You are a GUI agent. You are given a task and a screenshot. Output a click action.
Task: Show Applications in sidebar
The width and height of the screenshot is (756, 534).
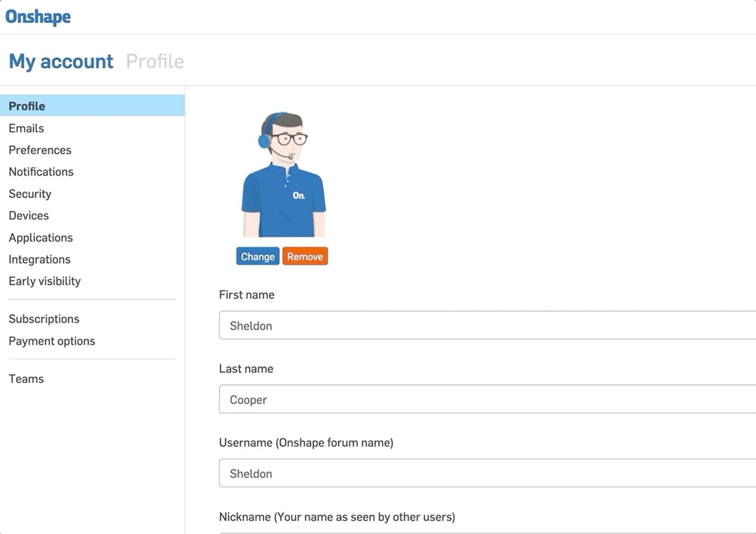point(41,237)
